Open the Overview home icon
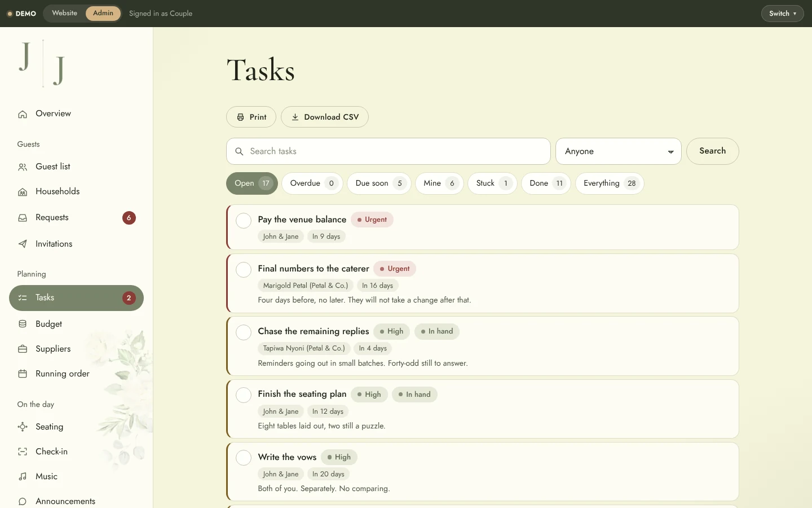 tap(23, 114)
